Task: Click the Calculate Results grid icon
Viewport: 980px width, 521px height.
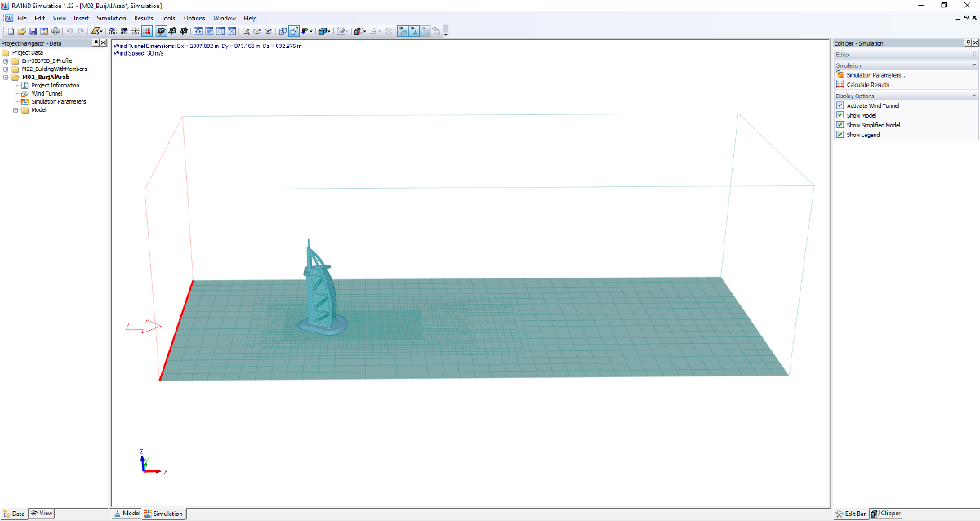Action: tap(840, 84)
